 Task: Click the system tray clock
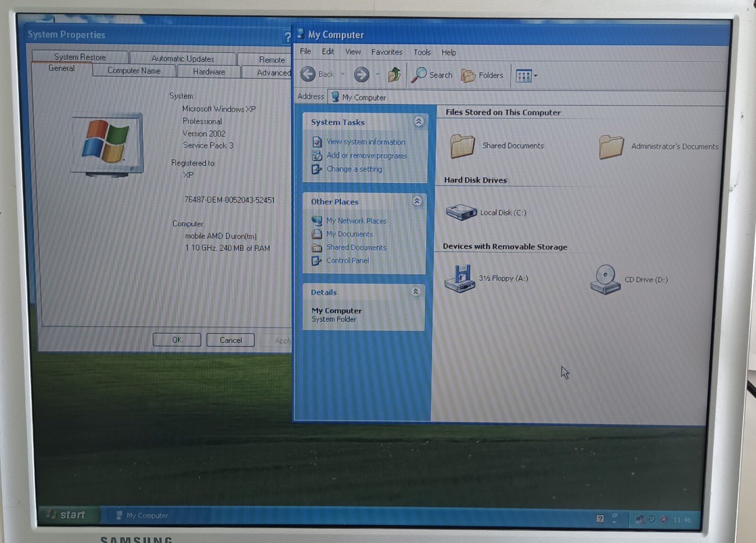(682, 520)
